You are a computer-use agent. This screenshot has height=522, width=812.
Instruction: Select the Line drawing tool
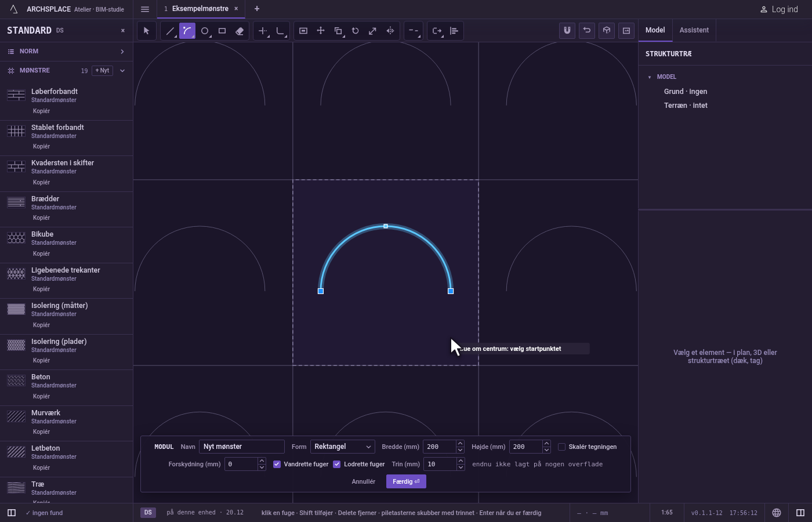tap(170, 31)
